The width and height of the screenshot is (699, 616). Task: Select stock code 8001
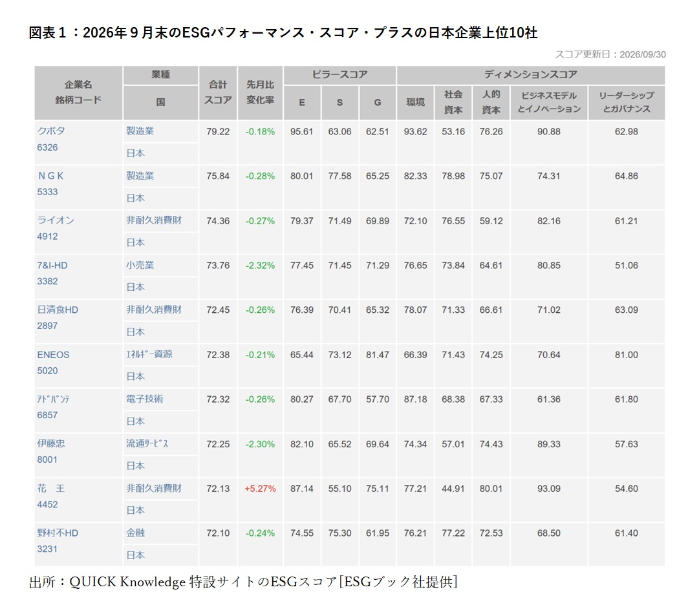47,460
